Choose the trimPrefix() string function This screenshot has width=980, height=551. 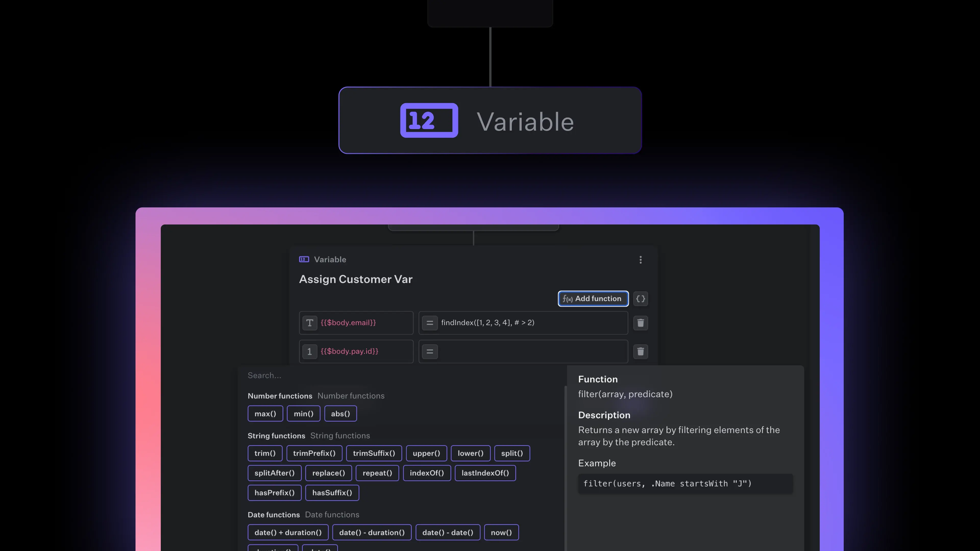click(314, 453)
